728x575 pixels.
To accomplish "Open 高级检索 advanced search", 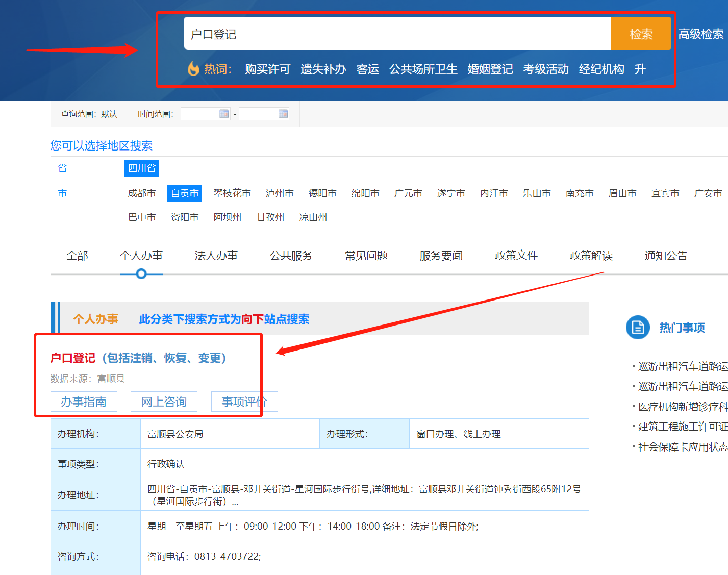I will (x=700, y=34).
